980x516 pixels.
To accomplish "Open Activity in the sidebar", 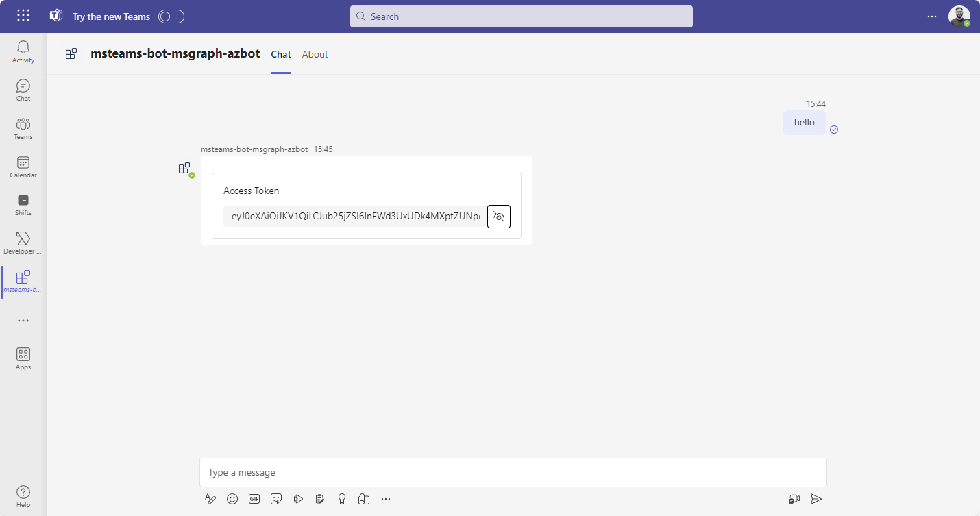I will tap(23, 51).
